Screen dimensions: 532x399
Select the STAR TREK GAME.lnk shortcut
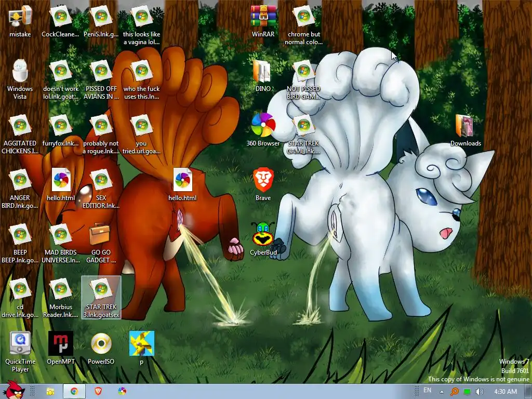[303, 134]
